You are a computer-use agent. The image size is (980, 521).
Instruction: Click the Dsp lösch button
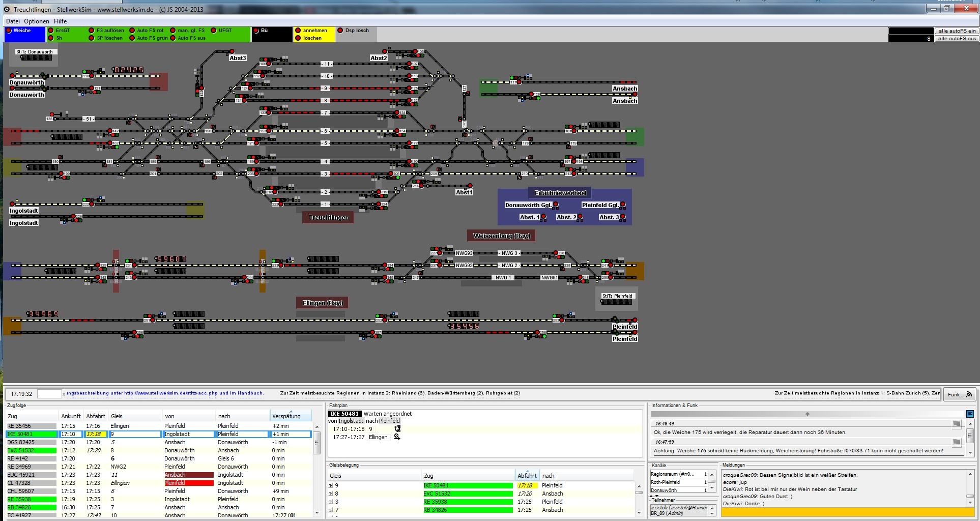coord(341,31)
